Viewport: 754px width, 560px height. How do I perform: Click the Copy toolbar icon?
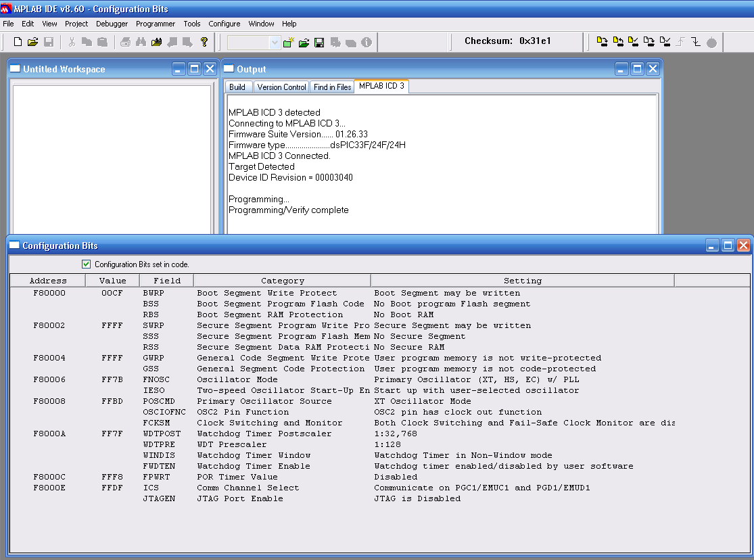(x=87, y=43)
